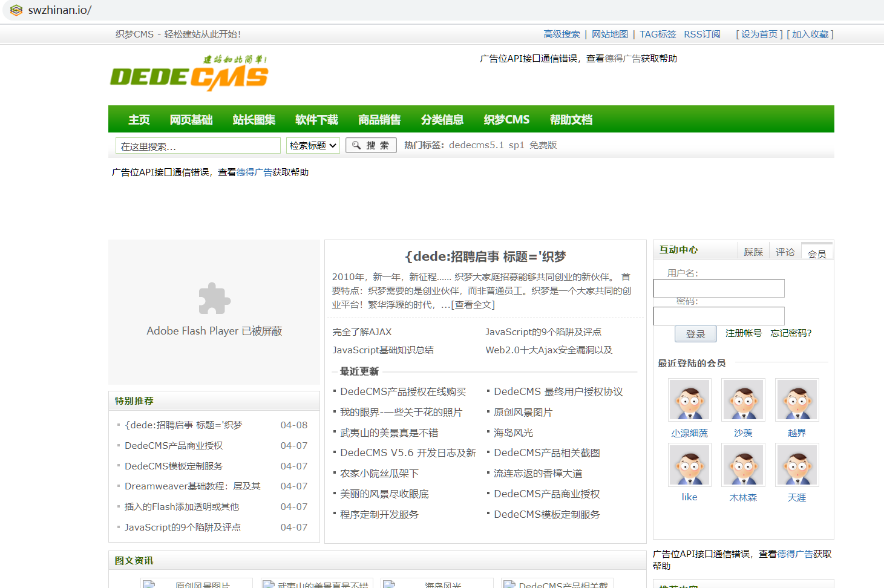
Task: Open 美丽的风景尽收眼底 link
Action: pos(384,494)
